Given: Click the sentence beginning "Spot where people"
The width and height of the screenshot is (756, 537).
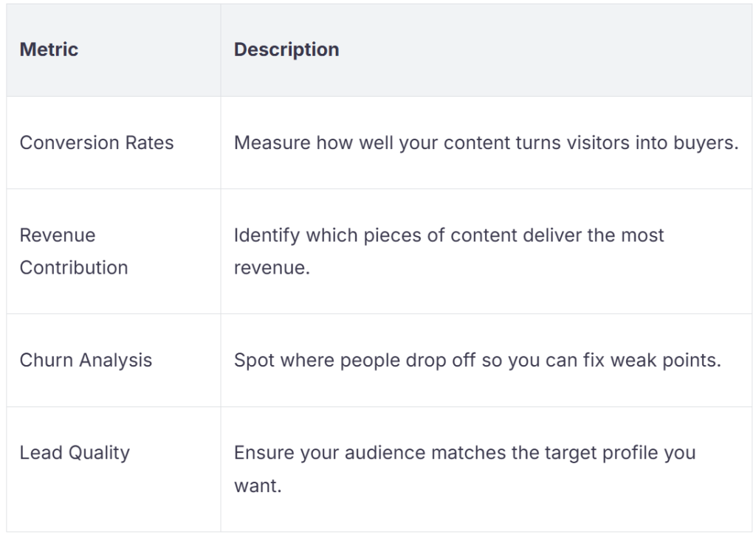Looking at the screenshot, I should [x=477, y=361].
